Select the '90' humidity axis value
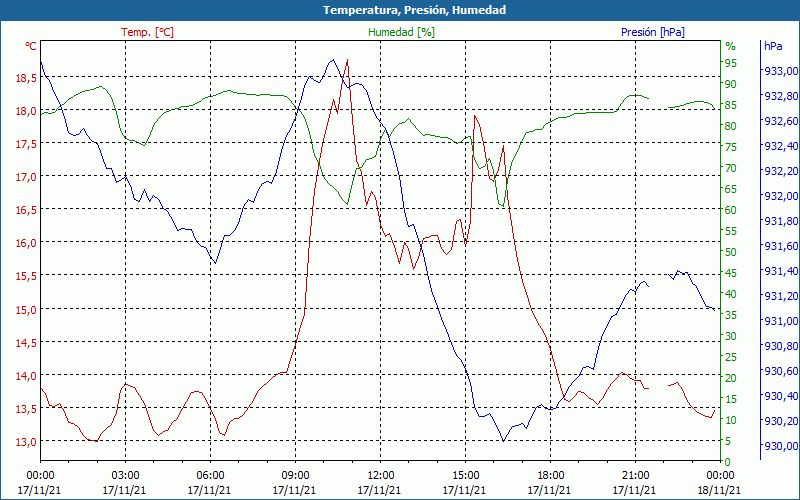 [731, 84]
